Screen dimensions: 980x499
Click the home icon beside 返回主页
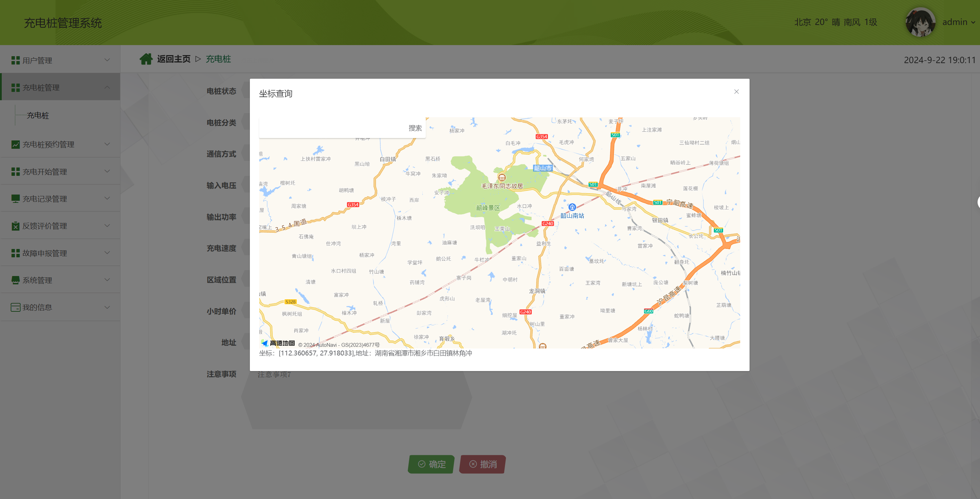pyautogui.click(x=146, y=59)
